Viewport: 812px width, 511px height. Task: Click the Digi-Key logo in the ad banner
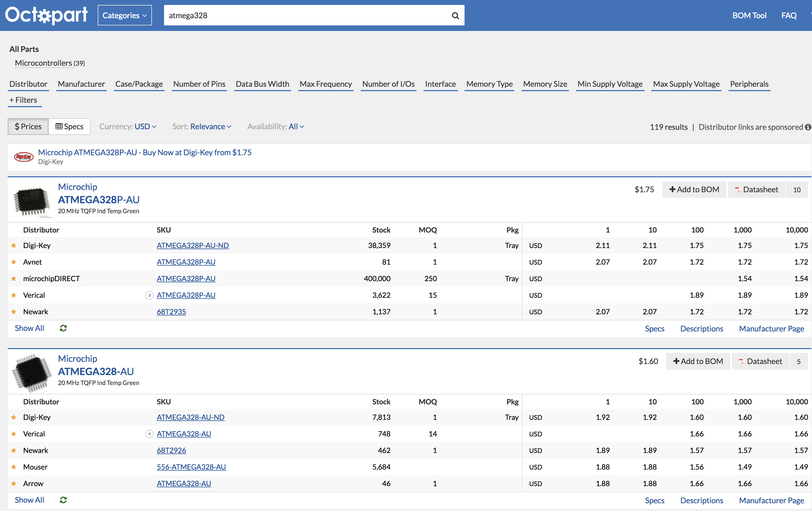click(23, 157)
